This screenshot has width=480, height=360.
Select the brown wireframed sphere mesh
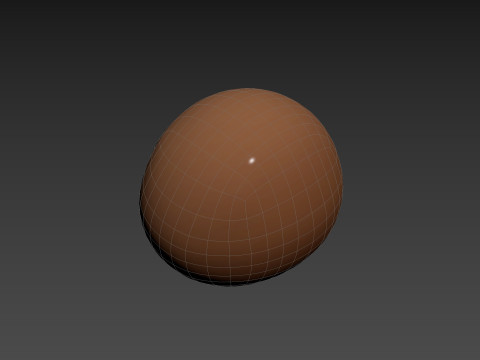(241, 187)
